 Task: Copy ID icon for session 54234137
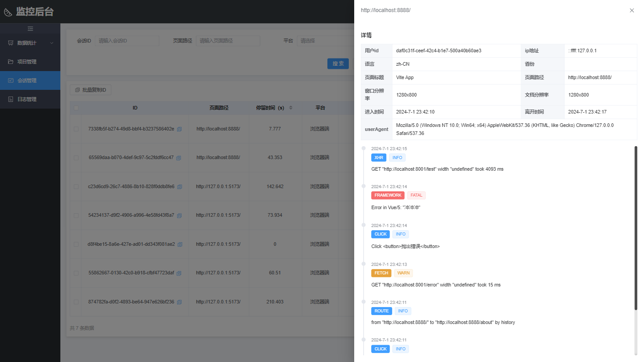[x=179, y=215]
